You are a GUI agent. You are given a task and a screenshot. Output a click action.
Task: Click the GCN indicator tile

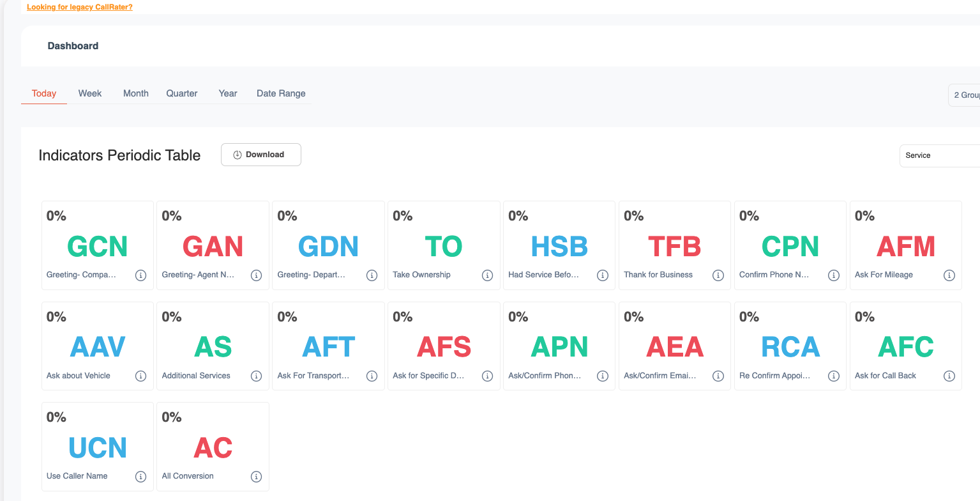point(98,245)
